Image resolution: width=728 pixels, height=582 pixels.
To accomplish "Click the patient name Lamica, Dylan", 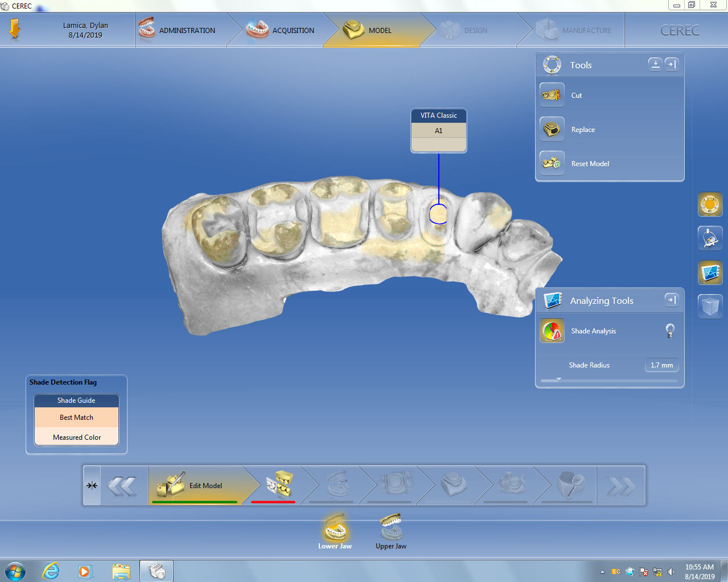I will 85,26.
